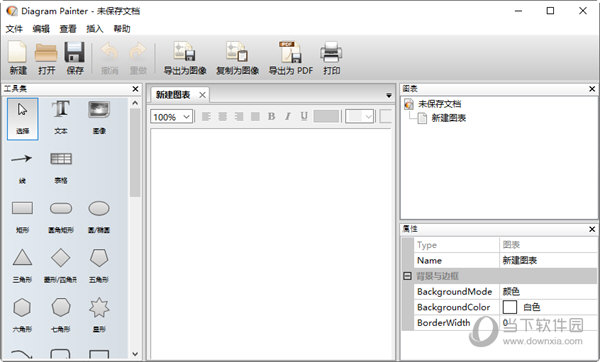Select 未保存文档 in the tree

coord(439,104)
